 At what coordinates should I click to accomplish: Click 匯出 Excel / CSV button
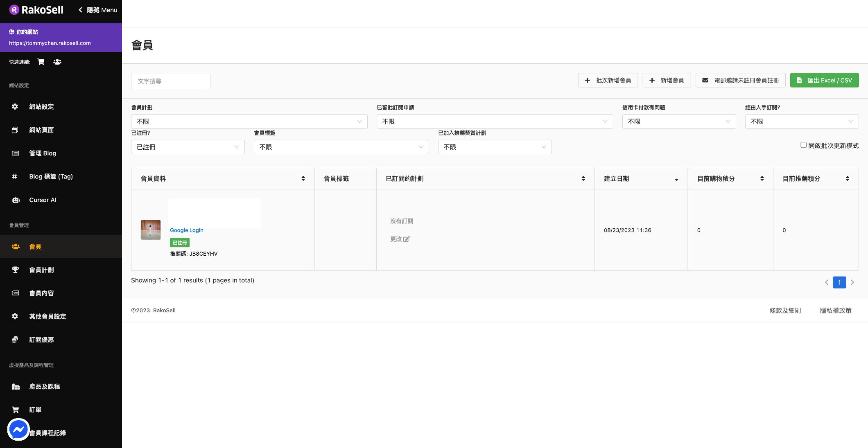coord(824,80)
